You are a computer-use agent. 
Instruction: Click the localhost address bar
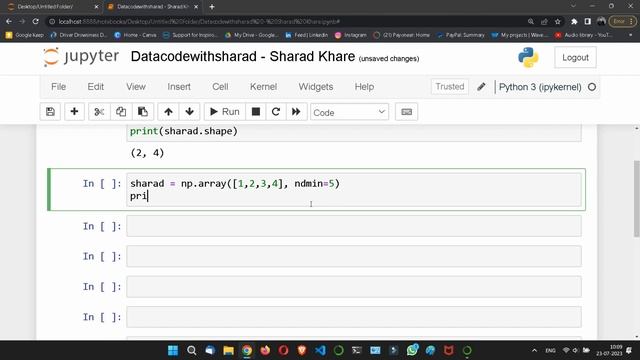point(286,21)
